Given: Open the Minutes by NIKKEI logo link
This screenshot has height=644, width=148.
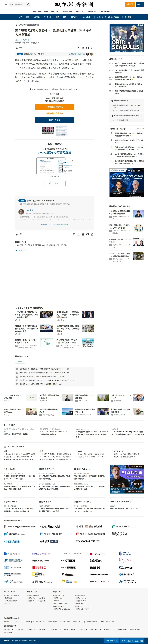Looking at the screenshot, I should tap(15, 534).
